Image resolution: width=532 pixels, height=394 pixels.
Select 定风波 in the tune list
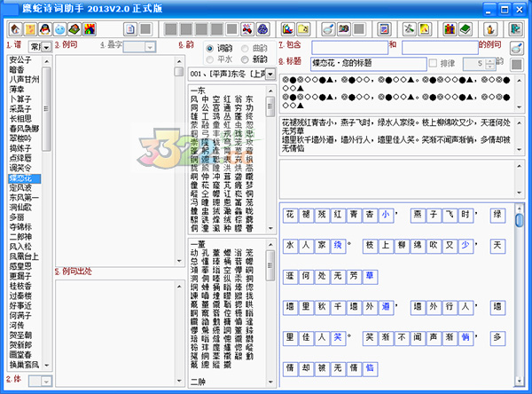20,187
